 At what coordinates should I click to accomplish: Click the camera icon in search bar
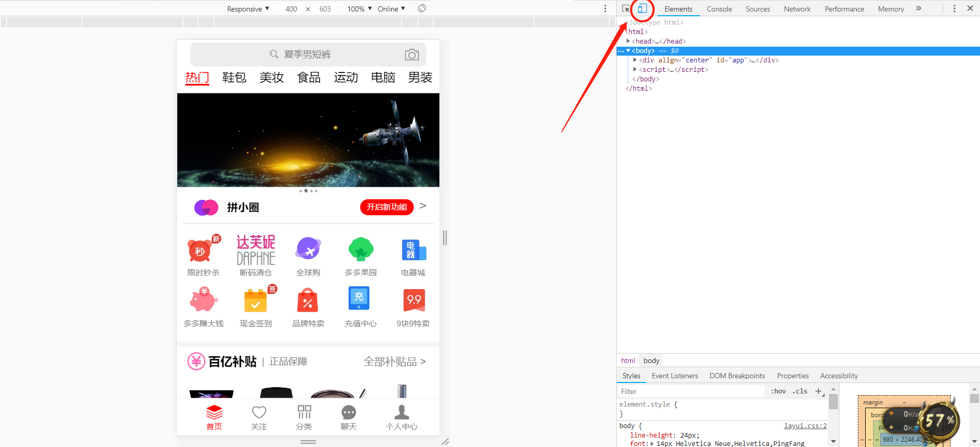point(412,55)
